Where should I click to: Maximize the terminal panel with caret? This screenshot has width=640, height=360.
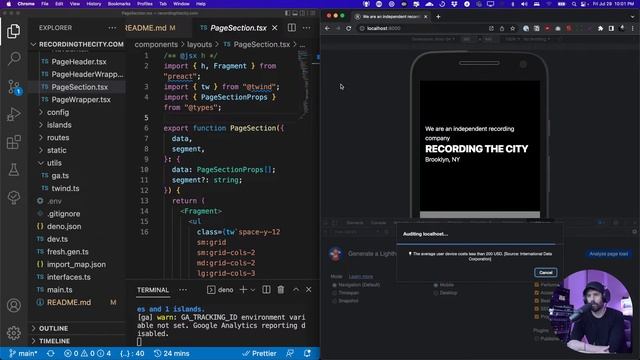pyautogui.click(x=296, y=290)
